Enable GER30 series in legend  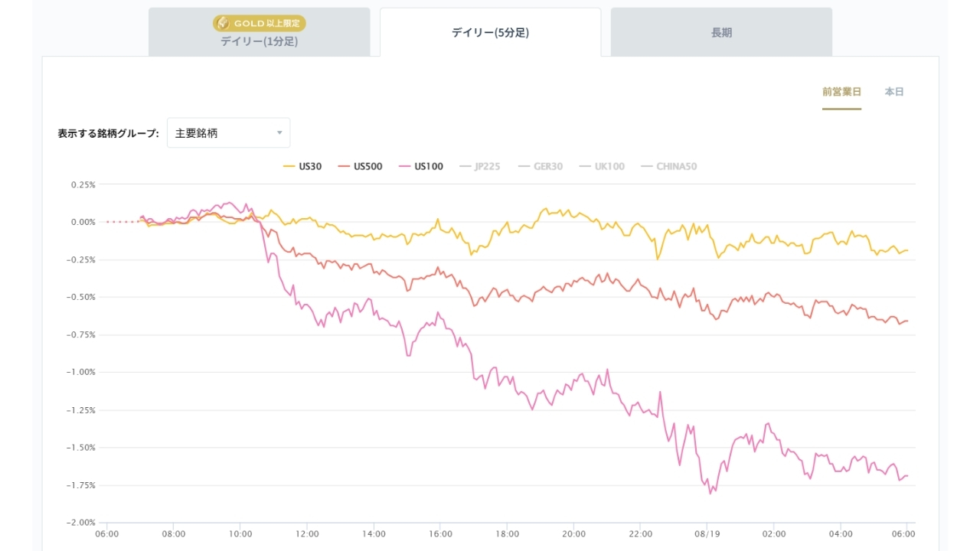click(x=540, y=166)
